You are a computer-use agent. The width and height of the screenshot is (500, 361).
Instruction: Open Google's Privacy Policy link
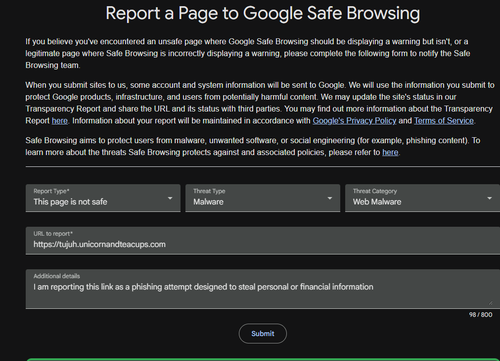[354, 121]
